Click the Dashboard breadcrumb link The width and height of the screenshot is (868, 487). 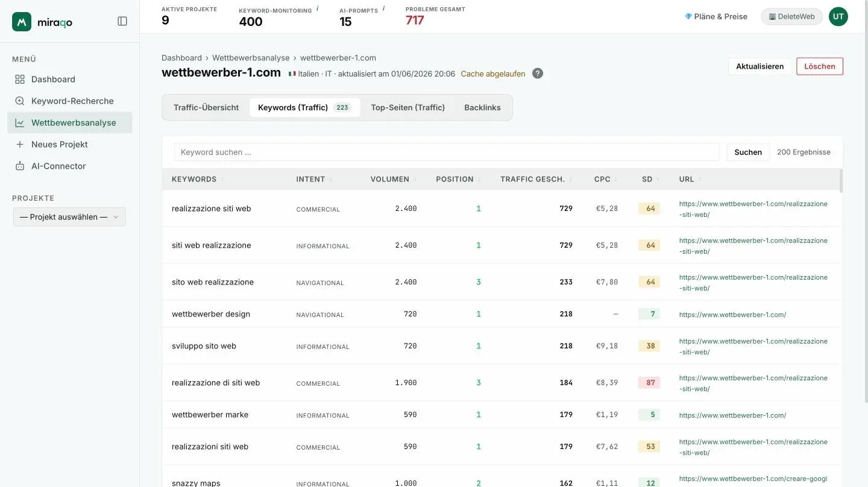[181, 58]
